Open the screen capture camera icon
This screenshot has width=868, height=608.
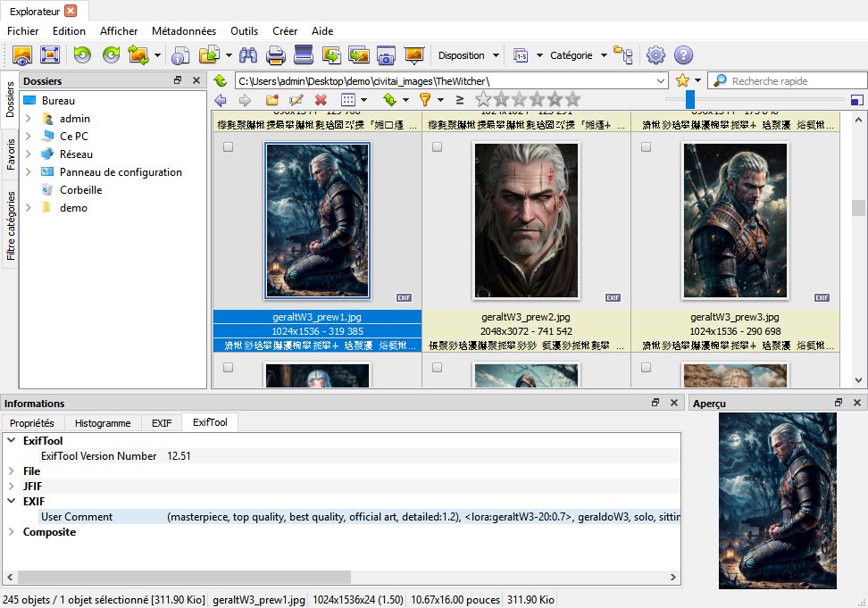coord(386,55)
